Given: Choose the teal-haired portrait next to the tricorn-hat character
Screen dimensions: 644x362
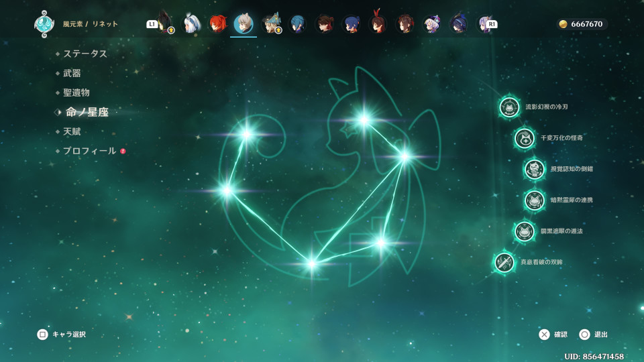Looking at the screenshot, I should coord(297,24).
